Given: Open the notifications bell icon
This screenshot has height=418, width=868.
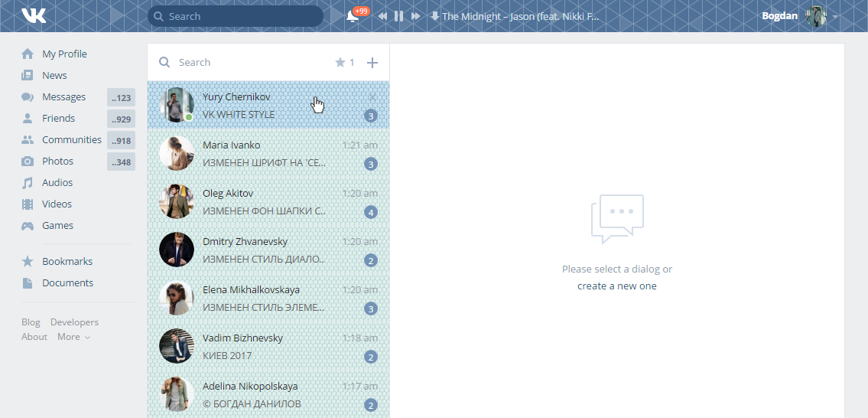Looking at the screenshot, I should pos(352,16).
